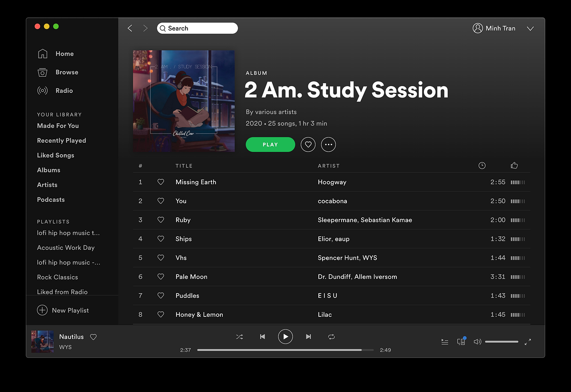Open artist cocabona

tap(333, 201)
